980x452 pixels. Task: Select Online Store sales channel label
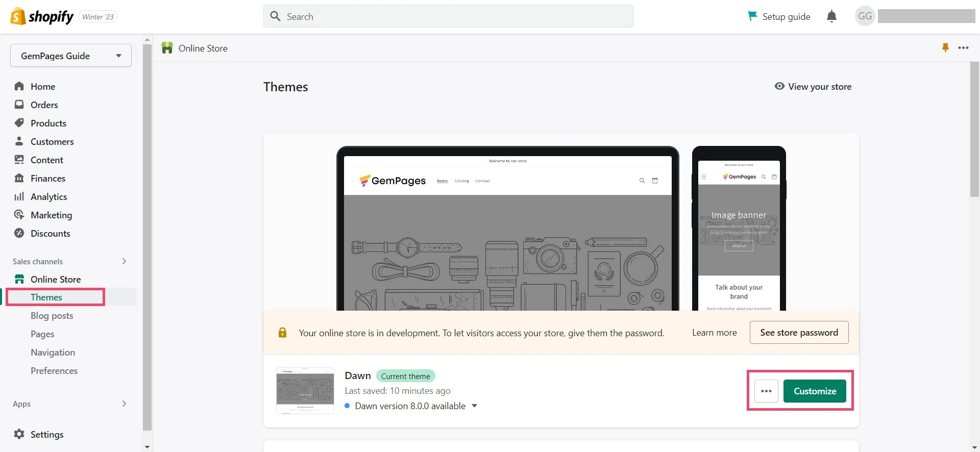(56, 279)
